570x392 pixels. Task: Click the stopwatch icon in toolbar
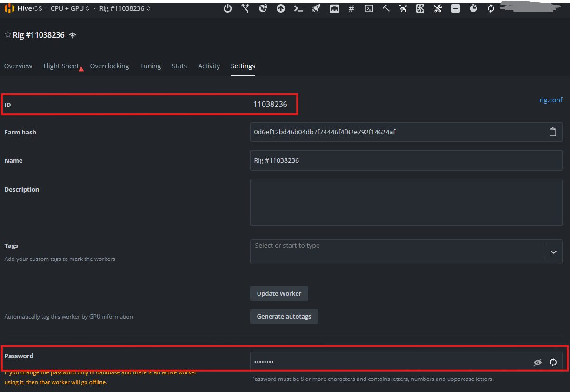[473, 8]
